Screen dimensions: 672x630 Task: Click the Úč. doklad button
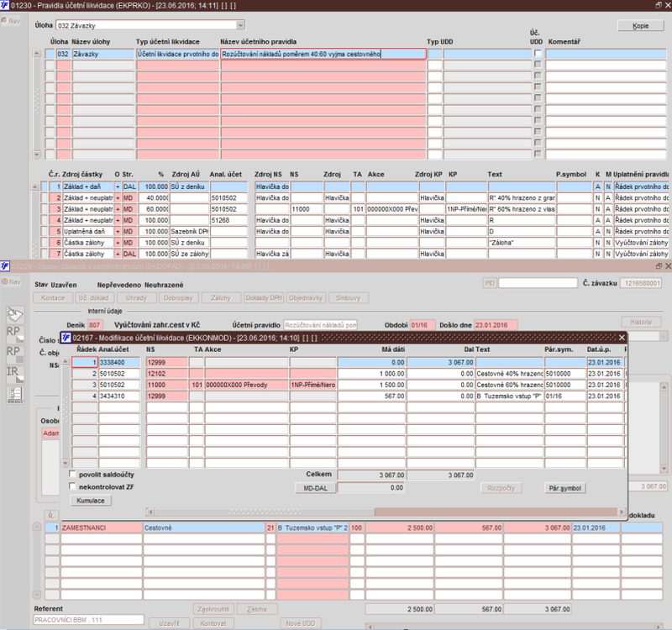[x=94, y=298]
